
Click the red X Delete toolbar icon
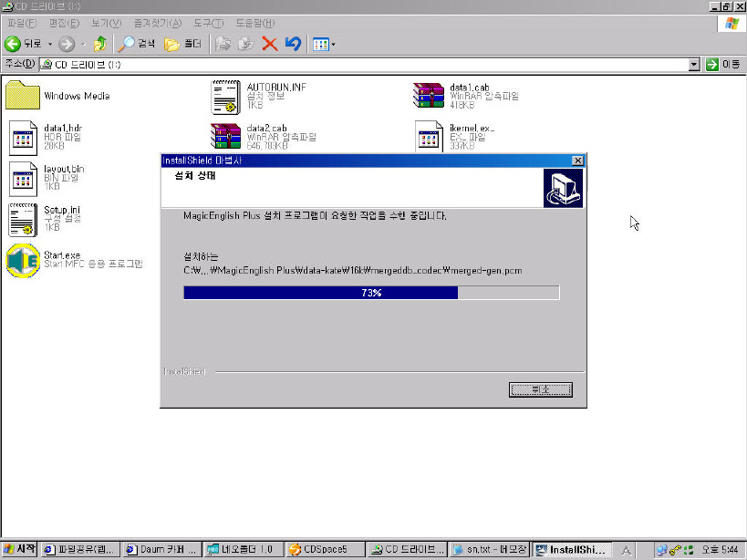(270, 45)
